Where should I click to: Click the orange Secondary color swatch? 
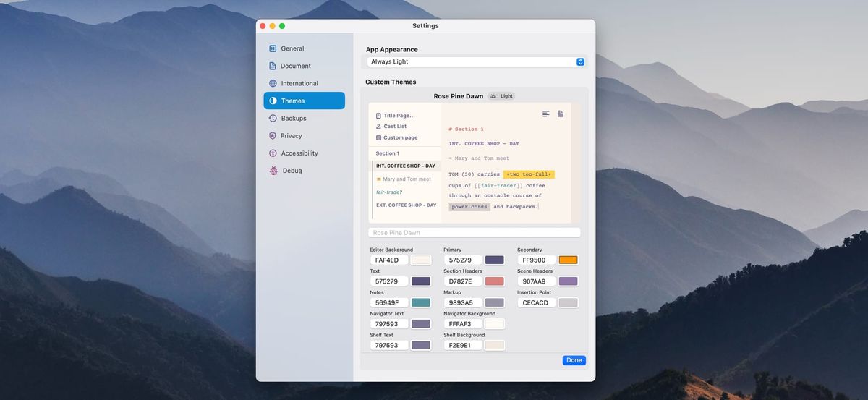click(569, 260)
